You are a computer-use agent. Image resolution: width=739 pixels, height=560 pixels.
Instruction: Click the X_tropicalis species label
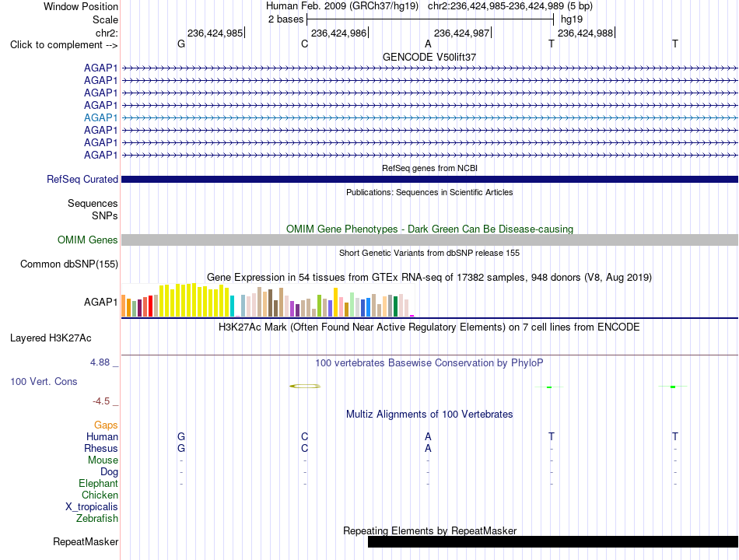[92, 507]
